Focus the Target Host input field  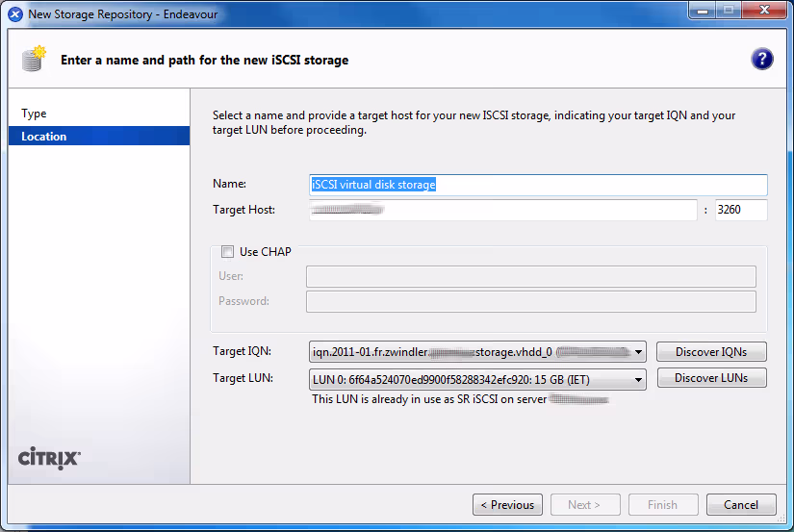(x=502, y=210)
